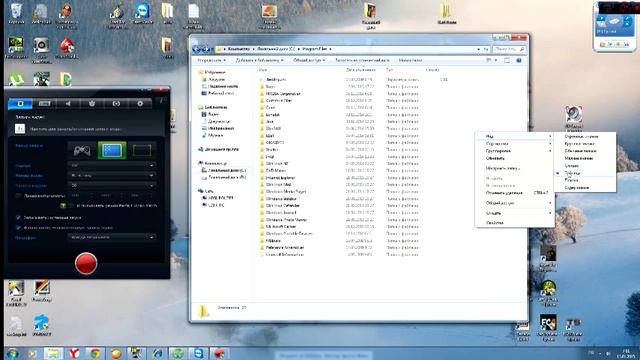Open the audio speaker tab in recorder
Screen dimensions: 640x360
pyautogui.click(x=68, y=104)
